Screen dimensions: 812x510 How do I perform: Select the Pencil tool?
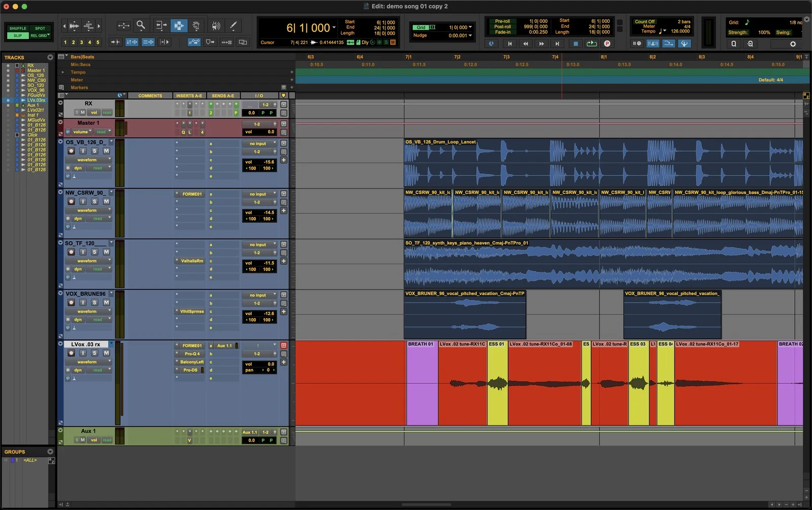tap(233, 25)
